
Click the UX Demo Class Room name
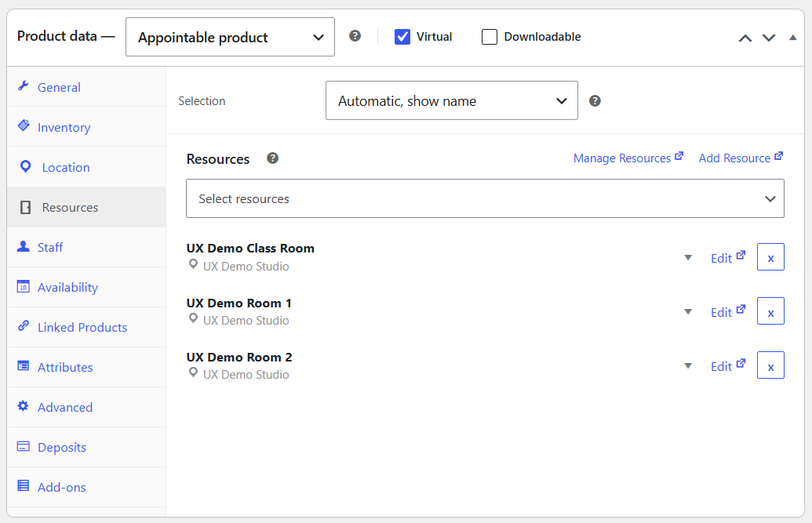pyautogui.click(x=250, y=248)
